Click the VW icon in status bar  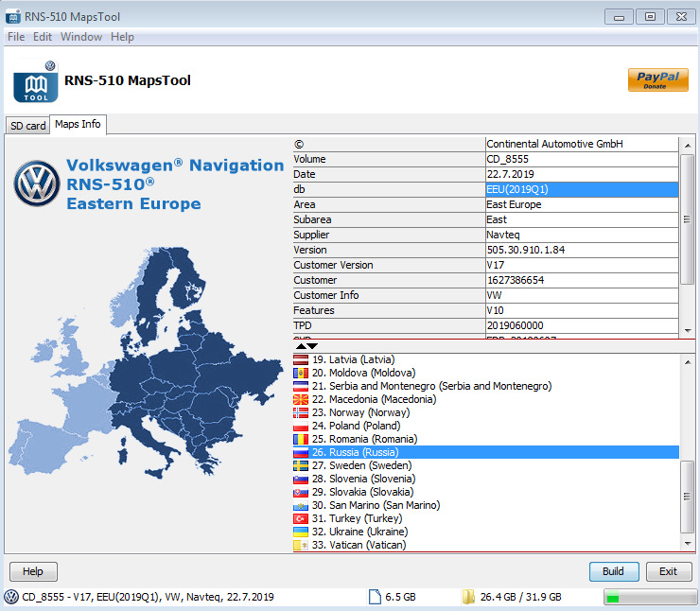11,597
